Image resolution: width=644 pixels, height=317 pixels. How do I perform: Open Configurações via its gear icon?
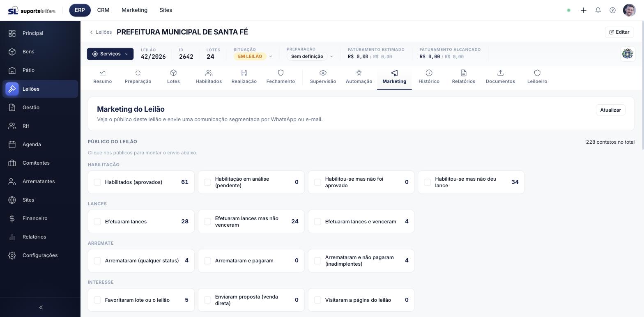12,255
